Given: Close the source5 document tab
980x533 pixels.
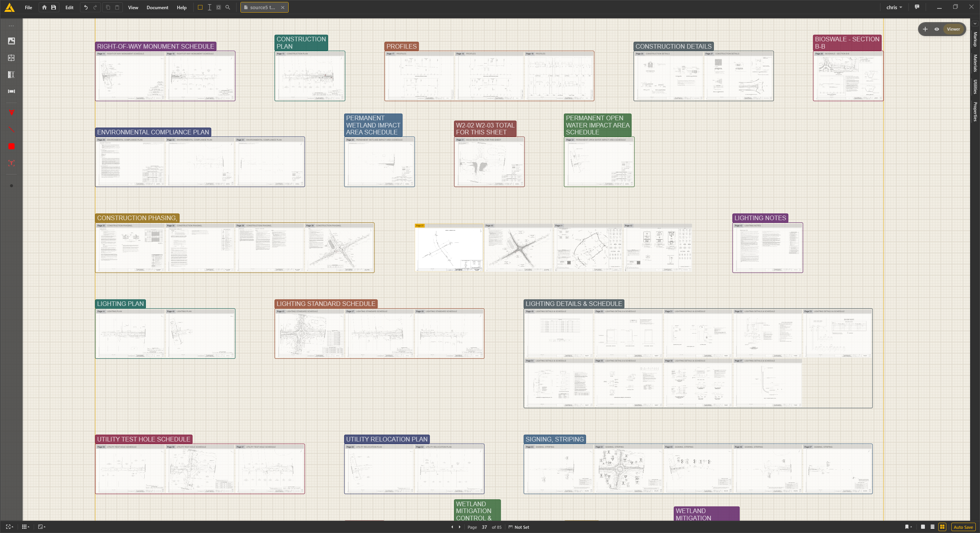Looking at the screenshot, I should [283, 7].
